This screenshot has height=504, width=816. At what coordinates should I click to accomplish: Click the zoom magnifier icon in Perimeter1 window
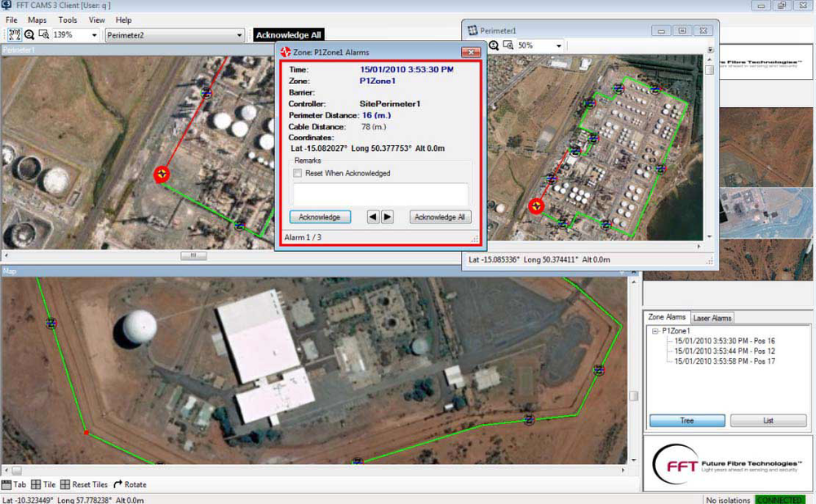pyautogui.click(x=494, y=45)
